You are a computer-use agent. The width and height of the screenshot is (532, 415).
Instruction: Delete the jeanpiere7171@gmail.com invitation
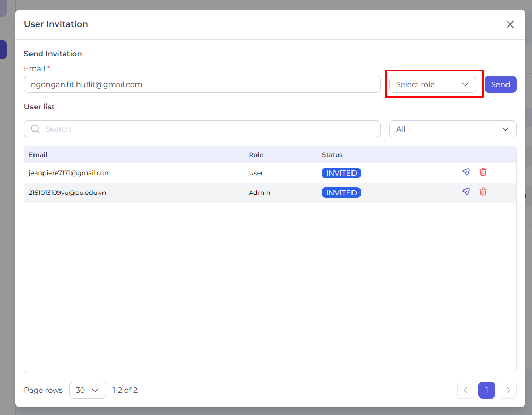[483, 172]
